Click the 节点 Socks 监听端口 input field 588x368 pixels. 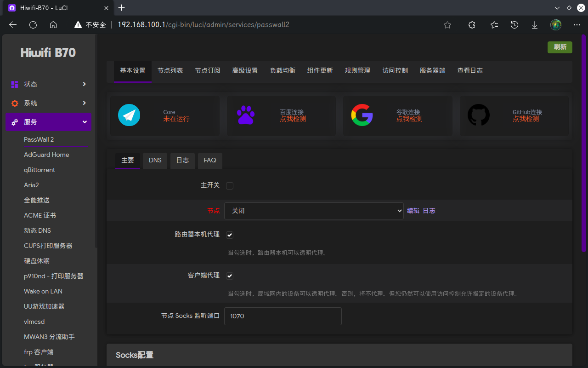(x=283, y=316)
